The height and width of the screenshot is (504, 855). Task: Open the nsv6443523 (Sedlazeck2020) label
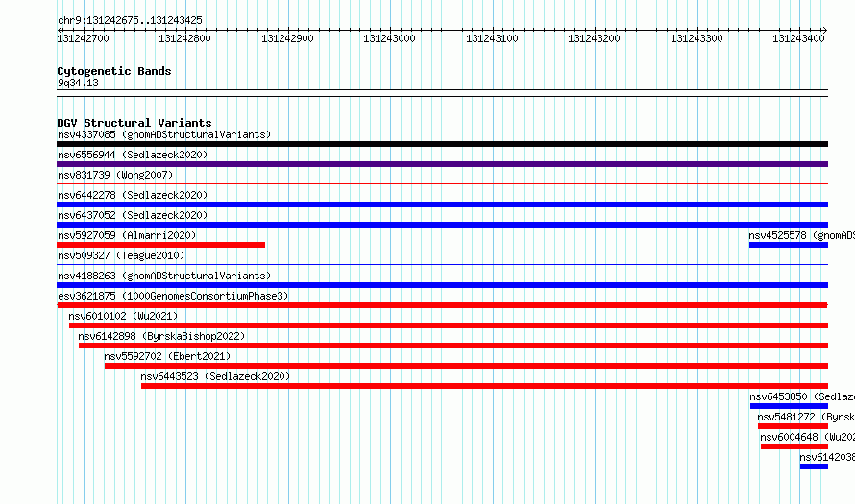(215, 376)
